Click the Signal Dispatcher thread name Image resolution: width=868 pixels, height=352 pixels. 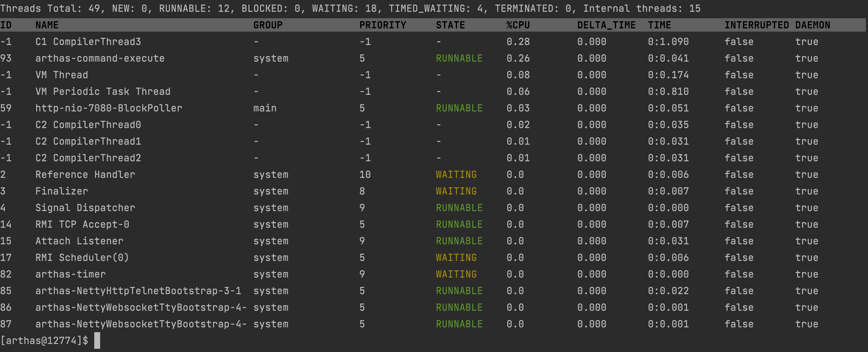(85, 208)
